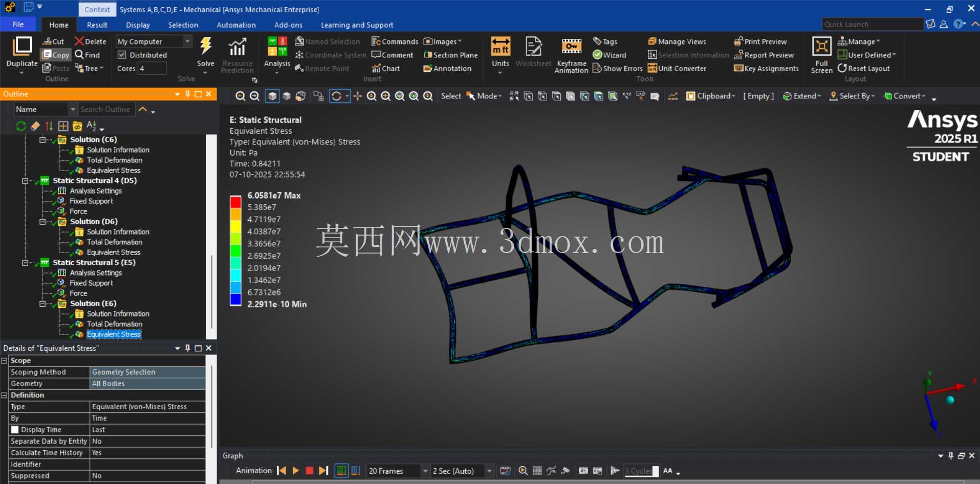Select the Pan tool in graphics toolbar

357,96
